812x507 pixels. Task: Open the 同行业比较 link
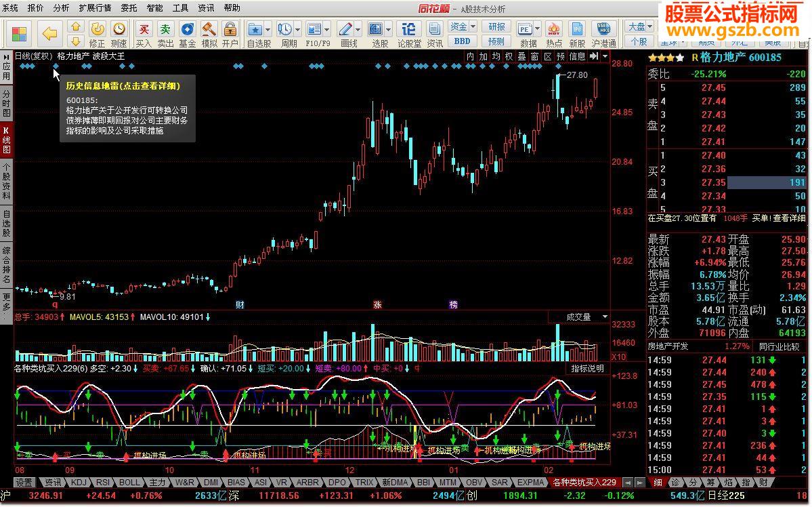tap(779, 346)
